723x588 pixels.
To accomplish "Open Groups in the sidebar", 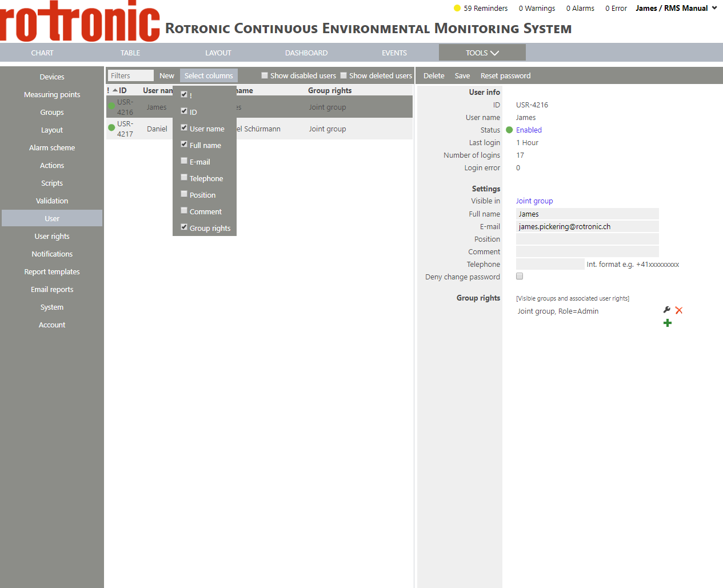I will [52, 112].
